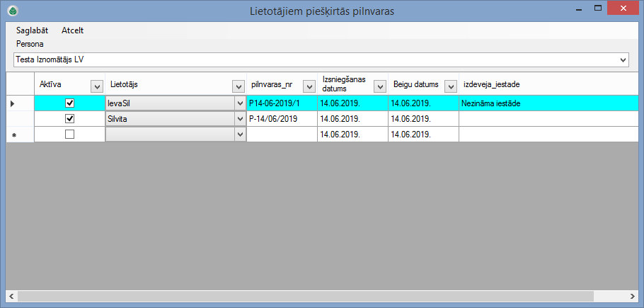Click the green leaf application icon
The width and height of the screenshot is (644, 308).
coord(13,11)
